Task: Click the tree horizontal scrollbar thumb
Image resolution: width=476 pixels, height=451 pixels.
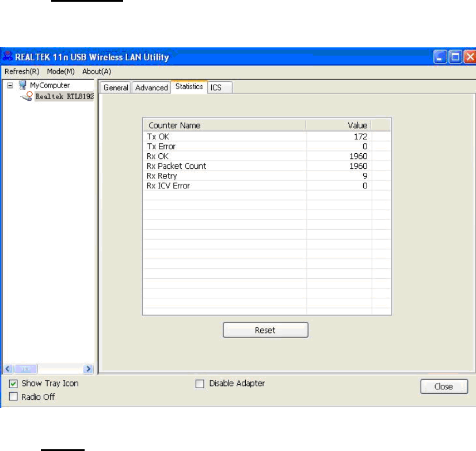Action: pos(26,369)
